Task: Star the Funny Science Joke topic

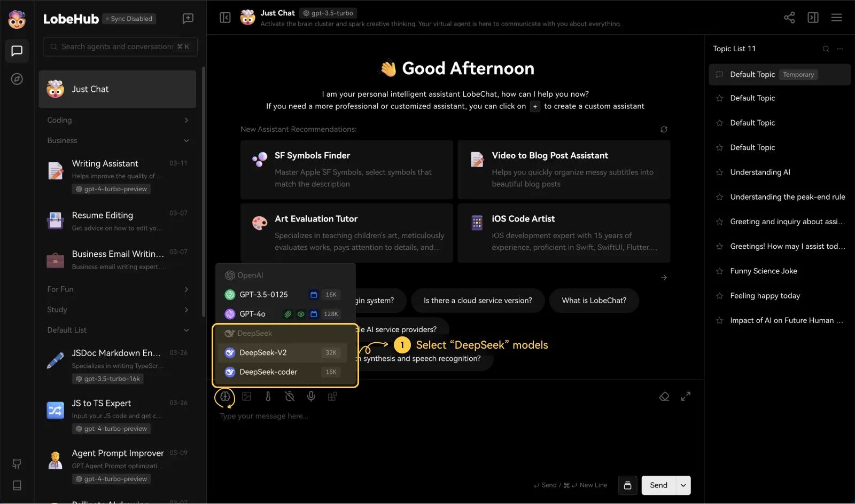Action: point(719,271)
